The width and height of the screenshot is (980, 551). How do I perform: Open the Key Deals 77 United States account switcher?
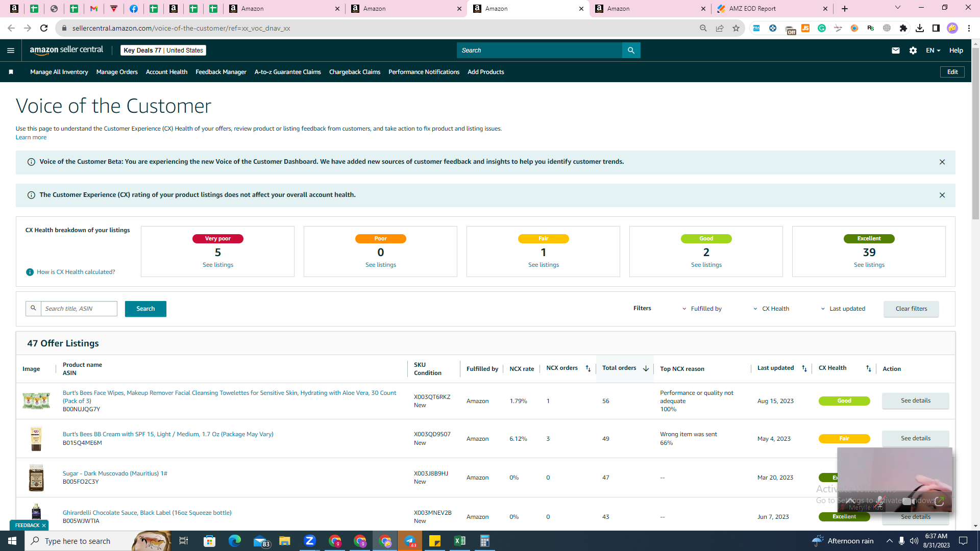coord(163,51)
